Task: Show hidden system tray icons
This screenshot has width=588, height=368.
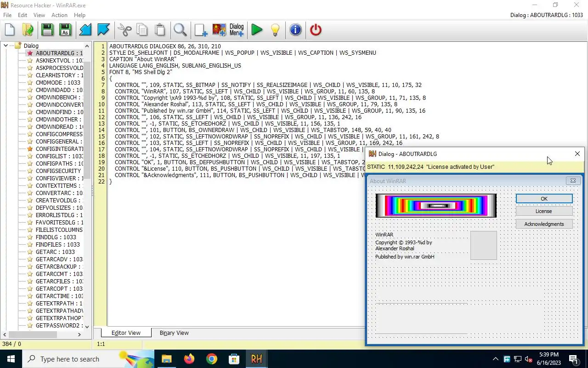Action: coord(495,359)
